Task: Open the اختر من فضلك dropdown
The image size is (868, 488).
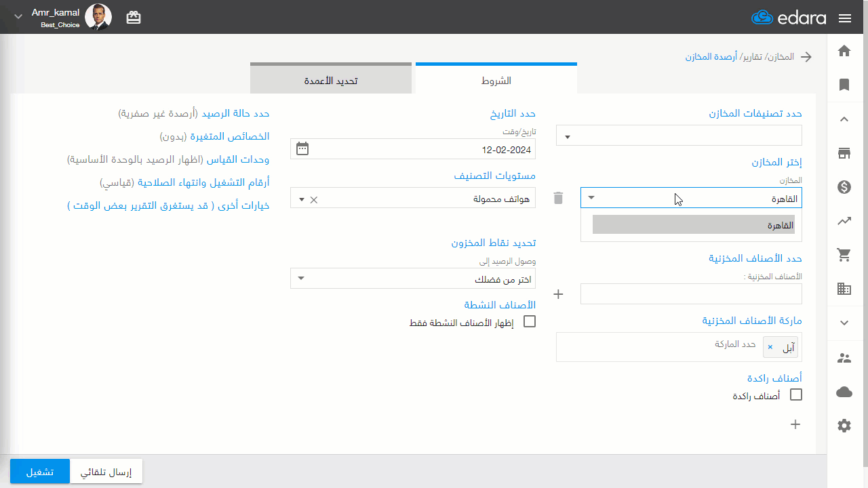Action: coord(413,279)
